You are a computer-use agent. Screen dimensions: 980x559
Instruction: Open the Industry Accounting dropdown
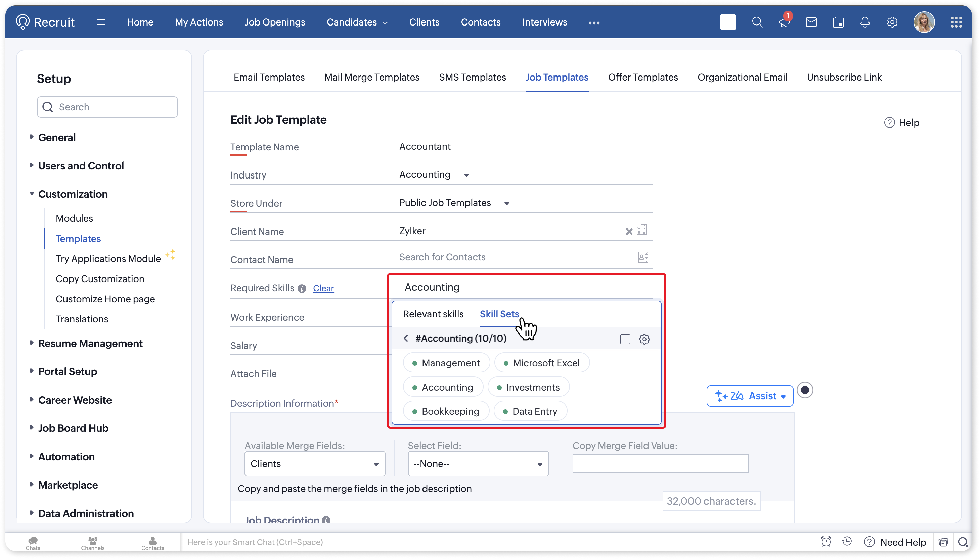[x=434, y=175]
